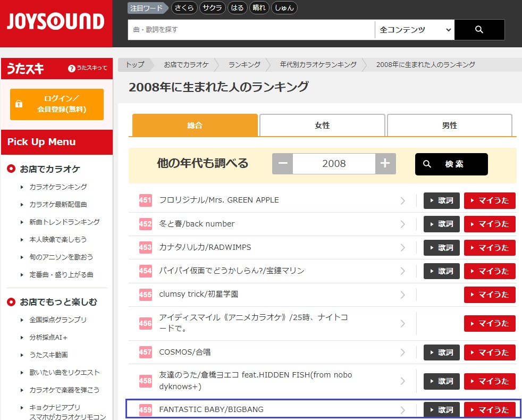522x420 pixels.
Task: Switch to the 男性 tab
Action: pos(449,125)
